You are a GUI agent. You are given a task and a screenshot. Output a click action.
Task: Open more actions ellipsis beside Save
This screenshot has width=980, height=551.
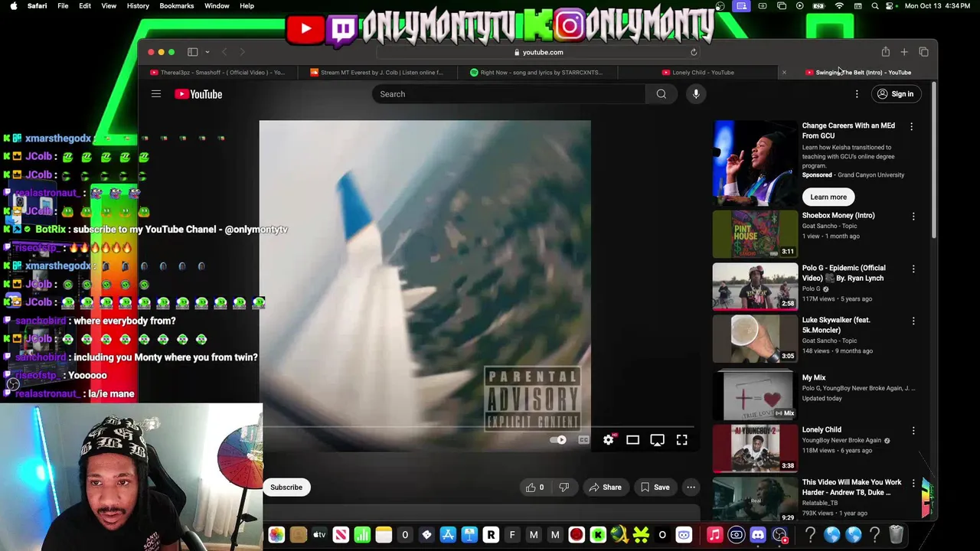tap(691, 487)
